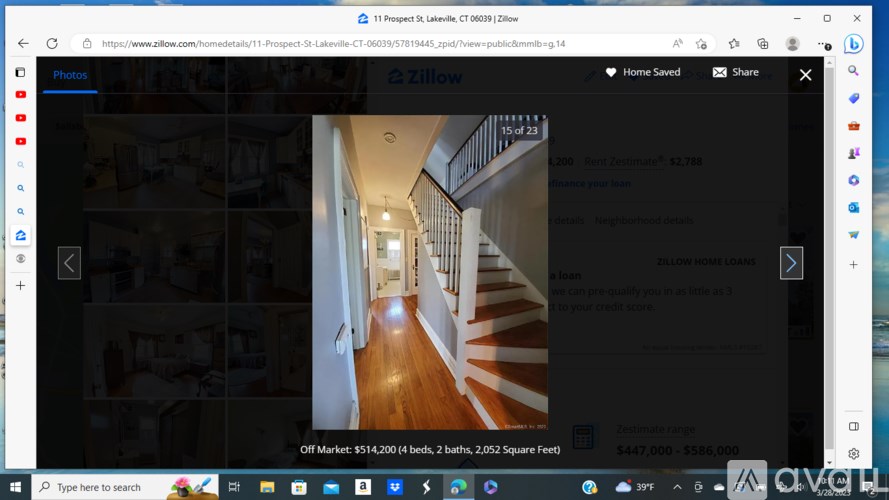Open sidebar Search tool
The width and height of the screenshot is (889, 500).
(853, 71)
